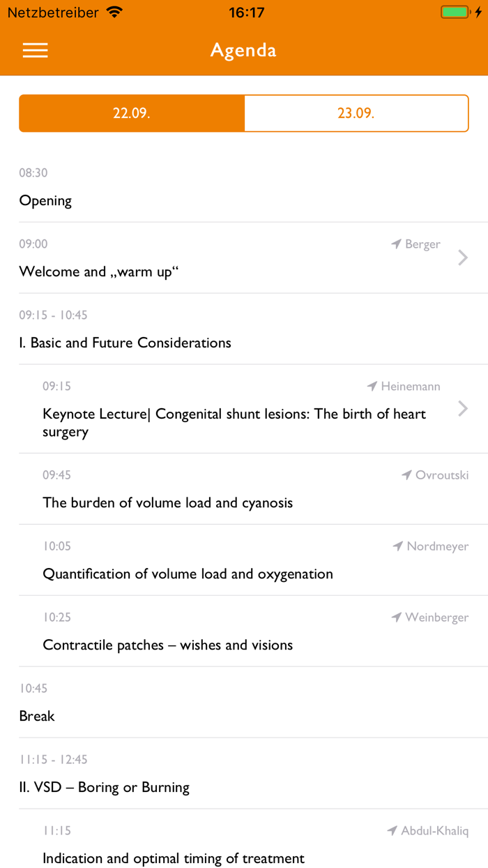Switch to the 22.09. day tab

pyautogui.click(x=132, y=113)
